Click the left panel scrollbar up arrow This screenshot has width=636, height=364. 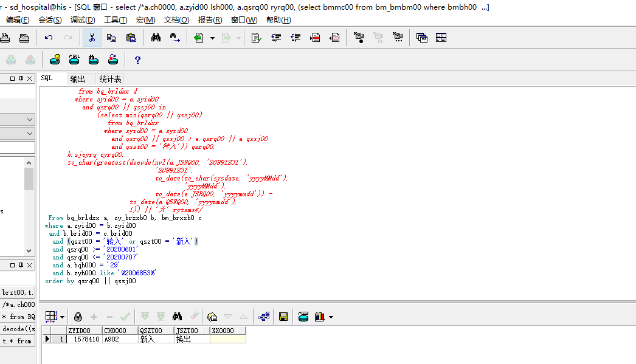[29, 163]
